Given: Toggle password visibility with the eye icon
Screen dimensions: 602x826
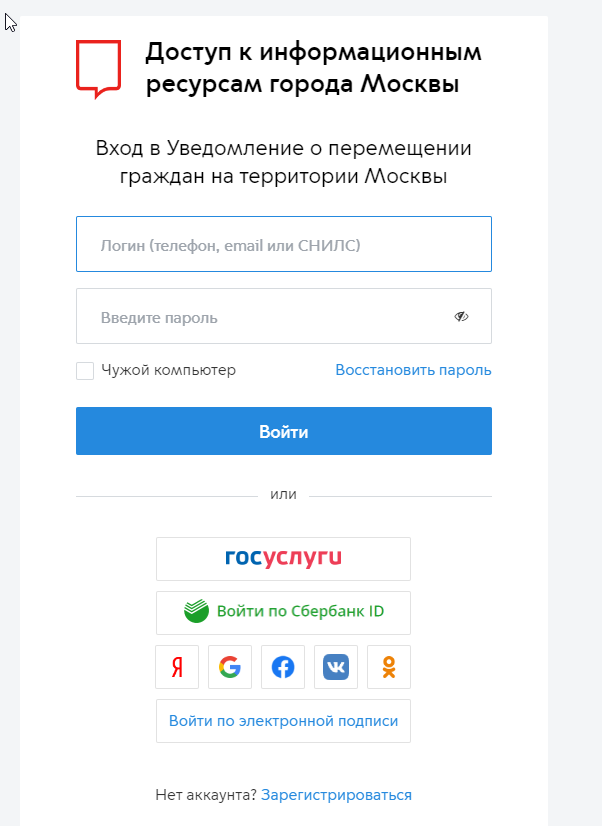Looking at the screenshot, I should coord(461,316).
